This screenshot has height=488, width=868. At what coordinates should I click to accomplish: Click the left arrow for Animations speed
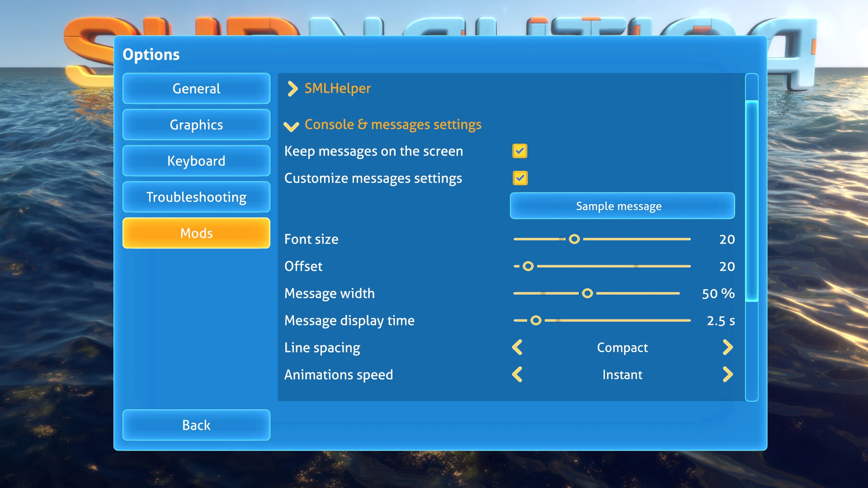[518, 375]
